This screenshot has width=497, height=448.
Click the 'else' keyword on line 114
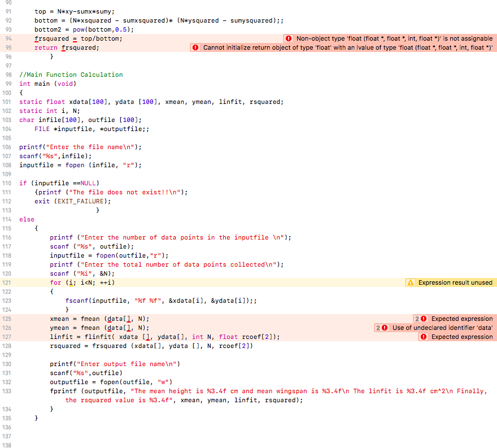[27, 219]
